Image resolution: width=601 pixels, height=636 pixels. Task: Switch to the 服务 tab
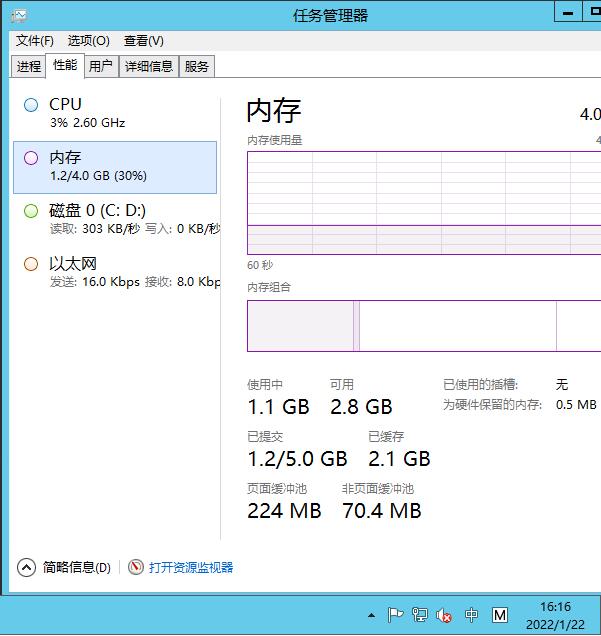point(197,66)
